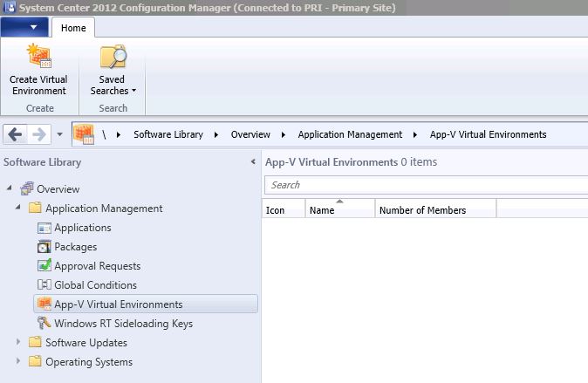Select Applications in the tree
This screenshot has width=588, height=383.
tap(83, 228)
